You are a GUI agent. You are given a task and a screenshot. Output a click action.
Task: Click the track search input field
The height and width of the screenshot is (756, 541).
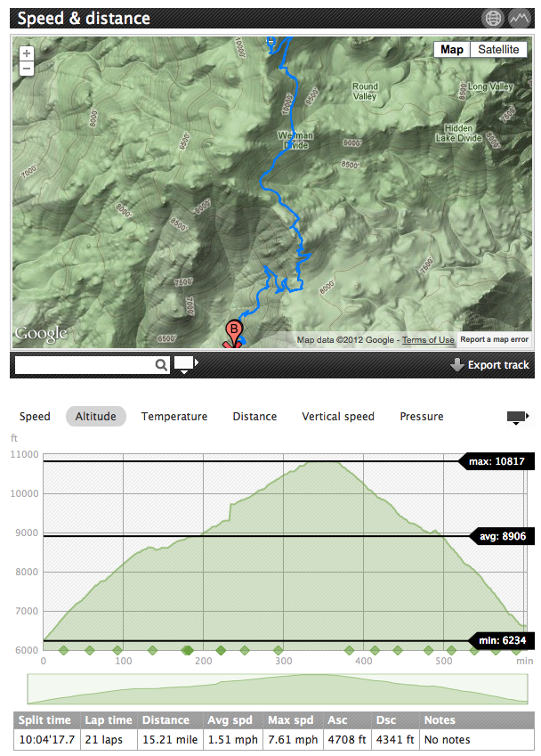[85, 364]
